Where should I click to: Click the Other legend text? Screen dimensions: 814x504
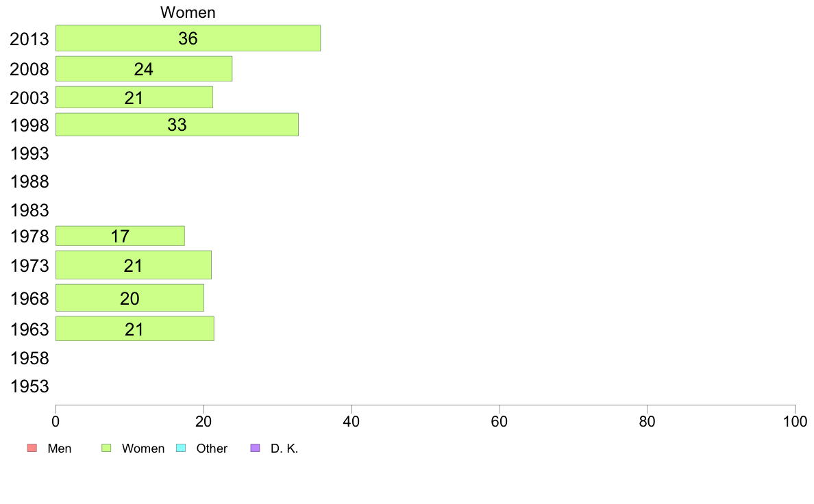pos(212,449)
